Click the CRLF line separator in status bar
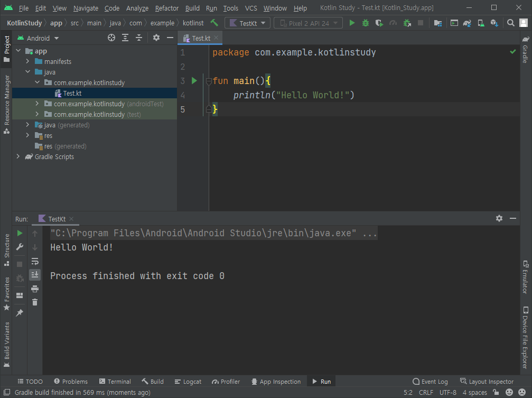This screenshot has width=532, height=398. click(x=426, y=392)
